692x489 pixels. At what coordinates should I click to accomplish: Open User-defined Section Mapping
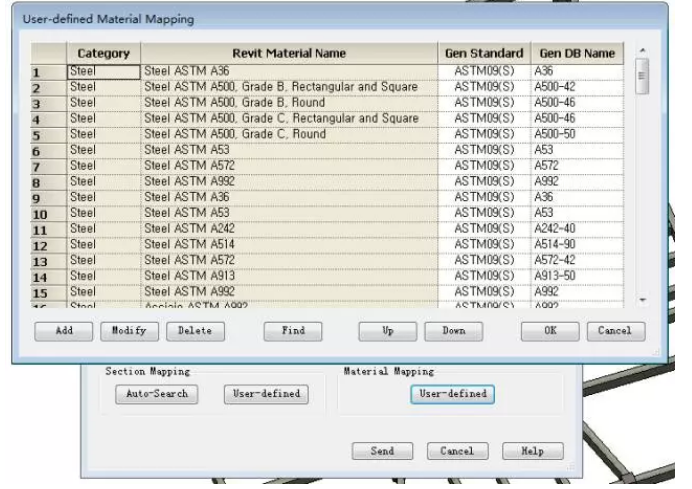265,394
